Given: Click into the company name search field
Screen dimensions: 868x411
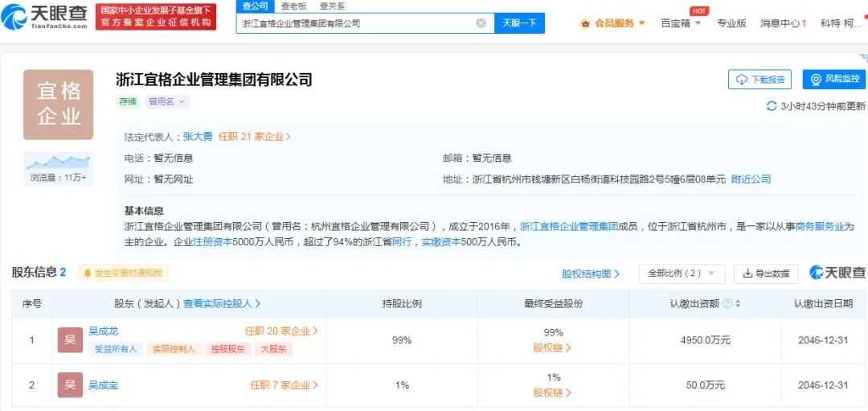Looking at the screenshot, I should [354, 23].
